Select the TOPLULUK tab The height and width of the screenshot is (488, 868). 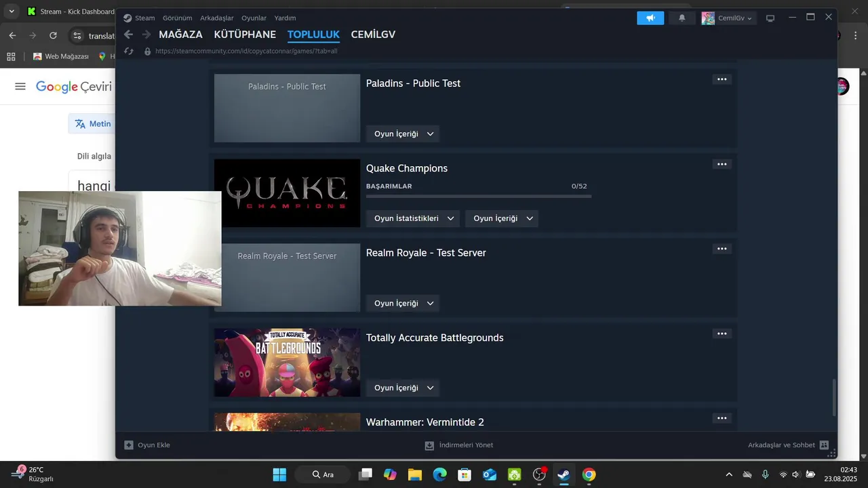click(x=313, y=35)
